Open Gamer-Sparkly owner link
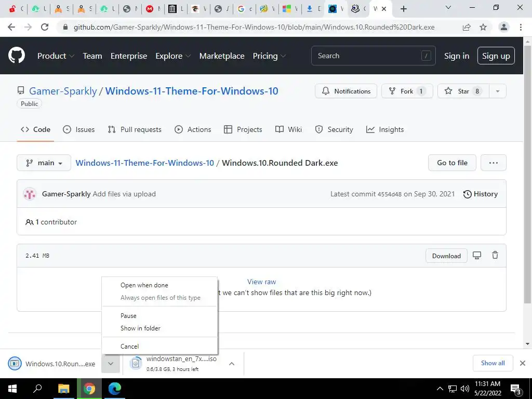 [63, 91]
